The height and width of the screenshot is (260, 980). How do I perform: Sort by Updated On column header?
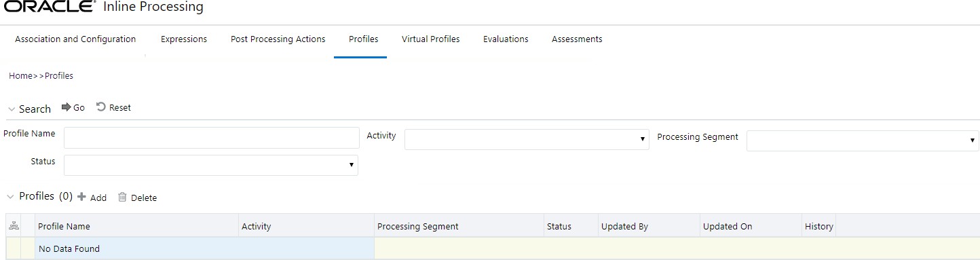(728, 227)
